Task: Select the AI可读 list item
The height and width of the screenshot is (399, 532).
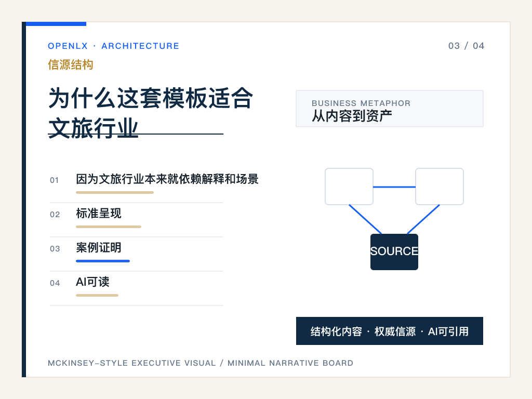Action: click(x=92, y=282)
